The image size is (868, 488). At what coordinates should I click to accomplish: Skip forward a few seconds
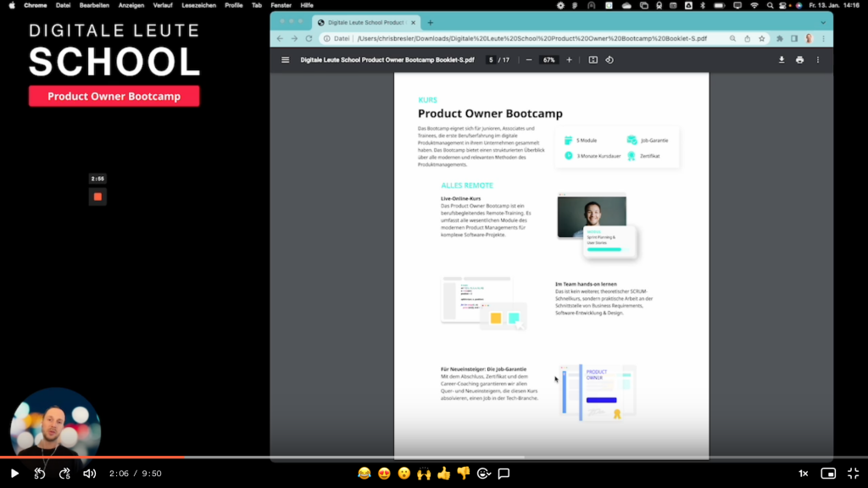coord(64,474)
